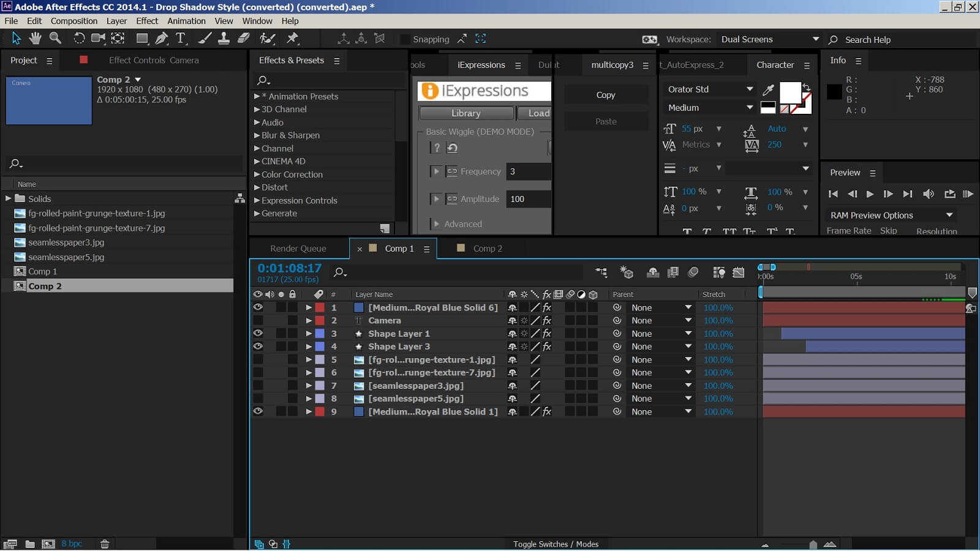This screenshot has height=551, width=980.
Task: Click the Copy button in multicopy3 panel
Action: click(605, 95)
